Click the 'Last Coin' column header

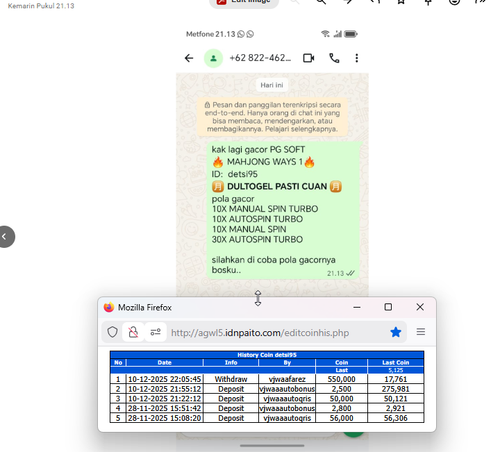(396, 362)
